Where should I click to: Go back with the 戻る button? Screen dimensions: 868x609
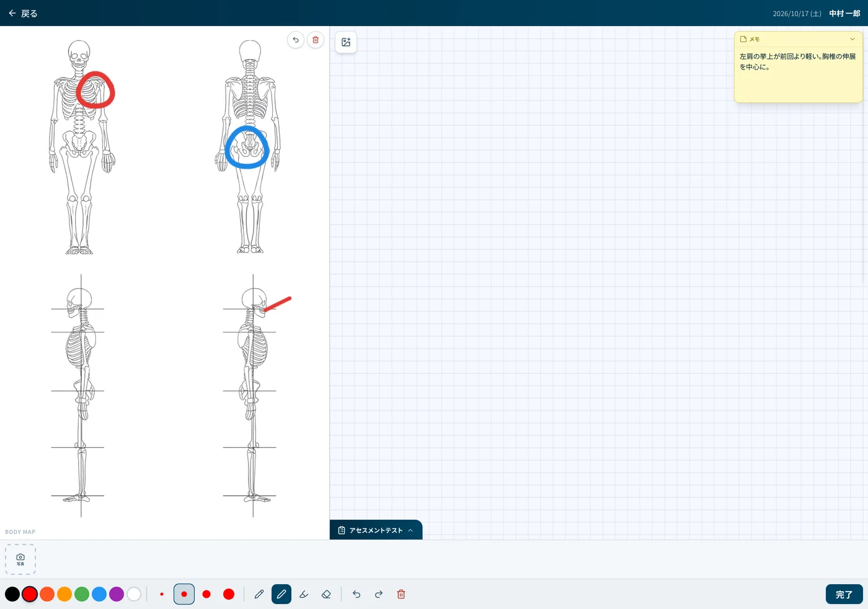point(23,13)
